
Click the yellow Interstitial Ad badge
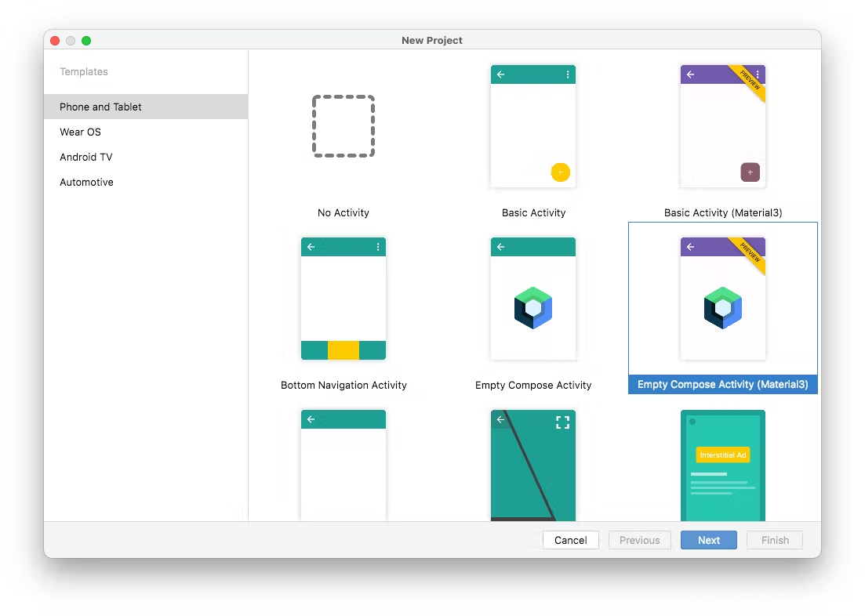pos(723,455)
